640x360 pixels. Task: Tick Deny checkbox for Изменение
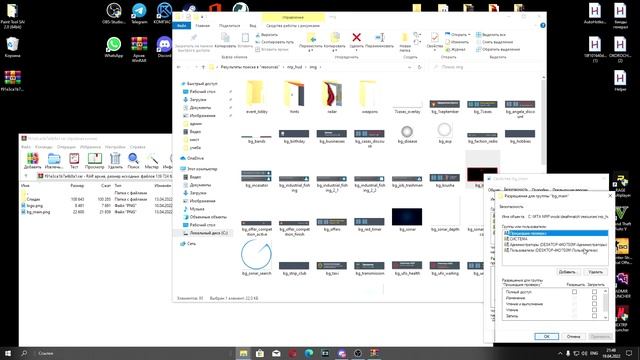594,298
